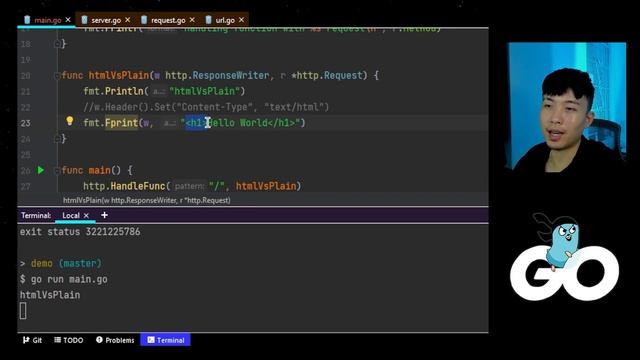Viewport: 640px width, 360px height.
Task: Click the 'Terminal:' panel label
Action: 36,216
